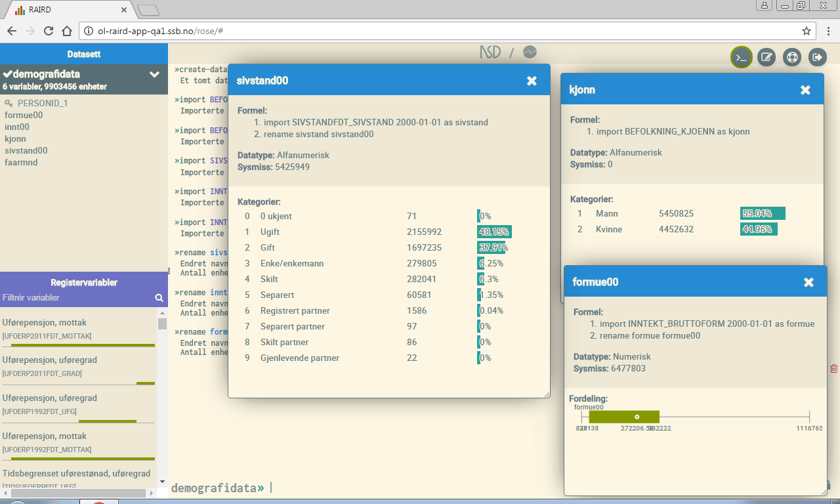Image resolution: width=840 pixels, height=504 pixels.
Task: Open help via the lifebuoy icon
Action: [792, 58]
